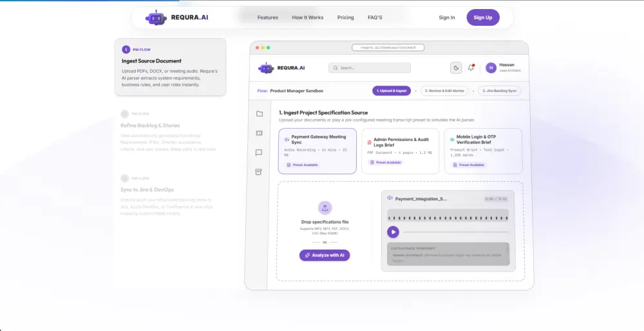This screenshot has height=331, width=644.
Task: Select the Ingest Source Document step card
Action: [171, 67]
